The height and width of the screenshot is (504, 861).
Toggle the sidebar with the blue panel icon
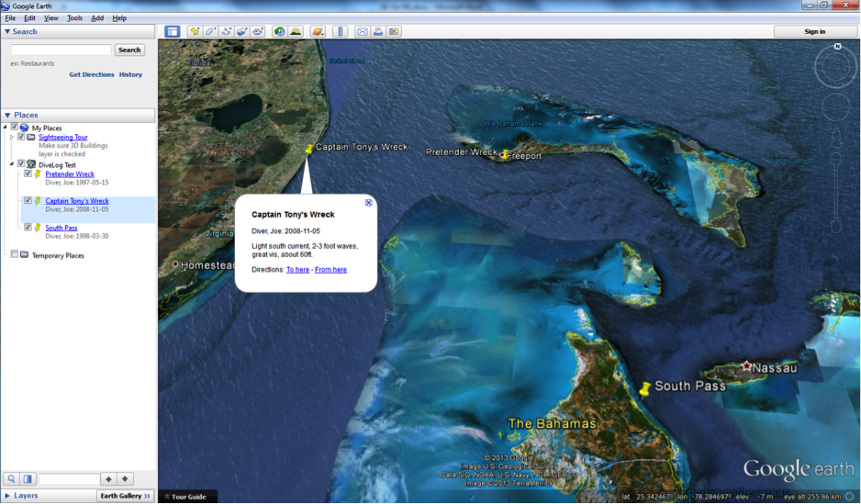[x=172, y=31]
